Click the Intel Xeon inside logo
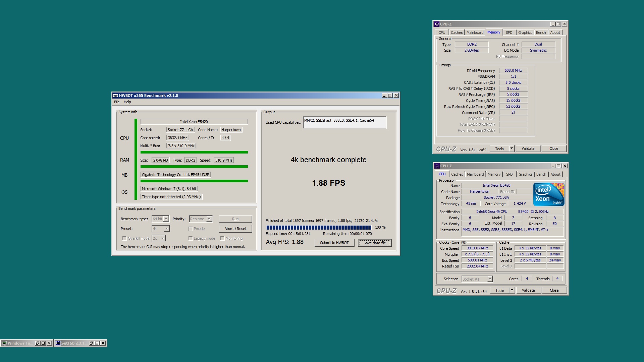This screenshot has height=362, width=644. [x=549, y=194]
